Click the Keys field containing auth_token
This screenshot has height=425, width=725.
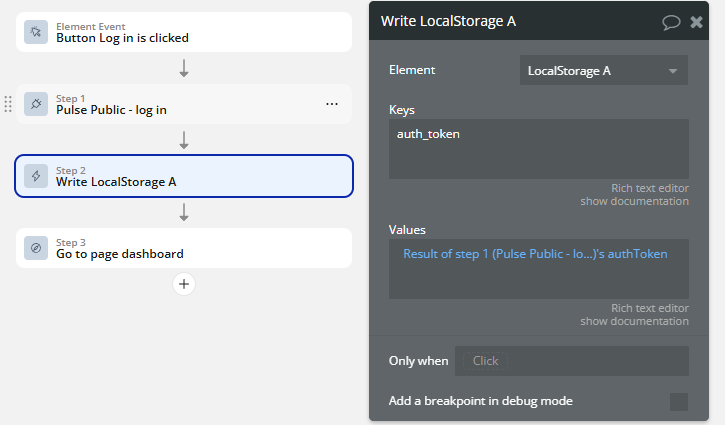(x=538, y=148)
